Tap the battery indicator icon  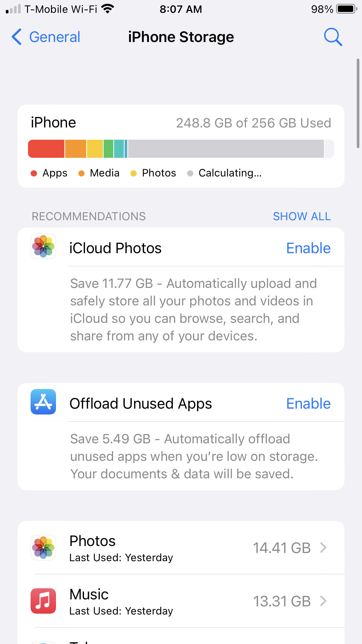tap(346, 9)
